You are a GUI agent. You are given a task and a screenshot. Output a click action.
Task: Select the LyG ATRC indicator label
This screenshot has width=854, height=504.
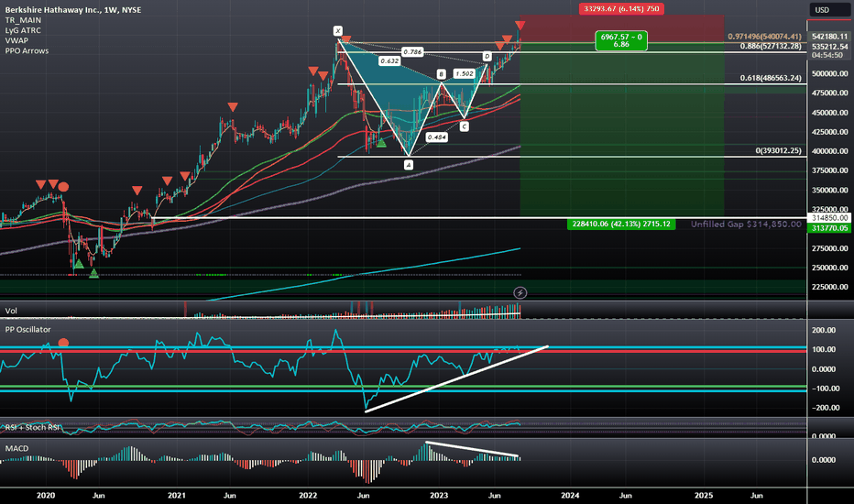(23, 30)
